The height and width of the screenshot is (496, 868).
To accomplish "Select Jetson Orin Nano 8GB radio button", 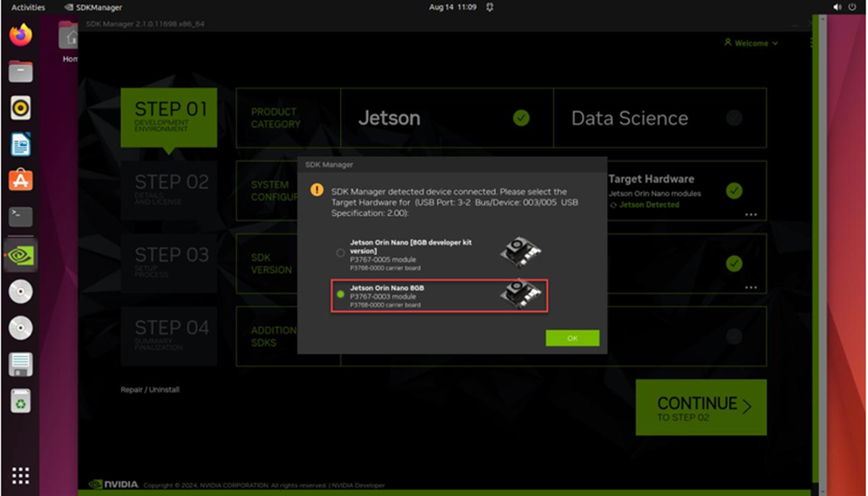I will point(340,294).
